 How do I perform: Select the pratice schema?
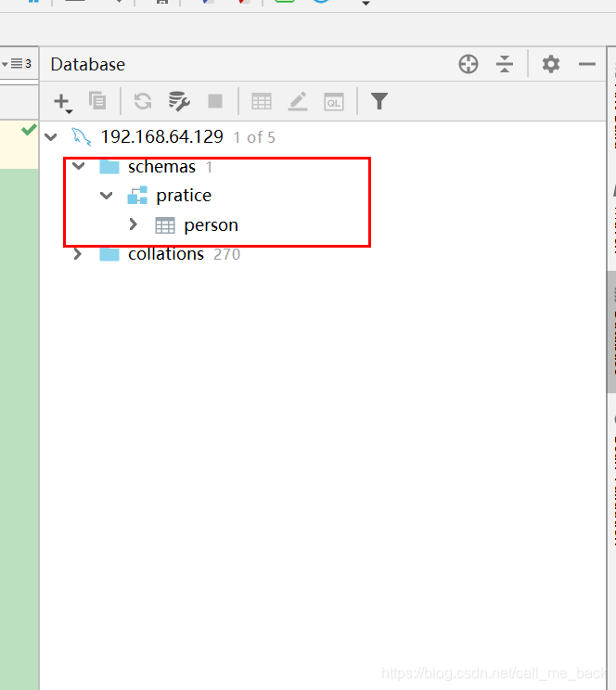[184, 196]
